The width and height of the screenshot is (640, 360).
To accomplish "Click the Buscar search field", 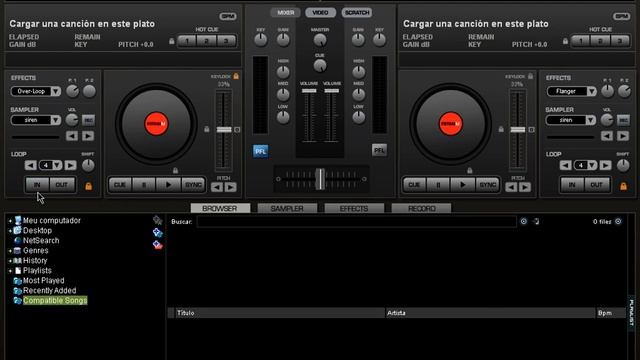I will [x=356, y=222].
